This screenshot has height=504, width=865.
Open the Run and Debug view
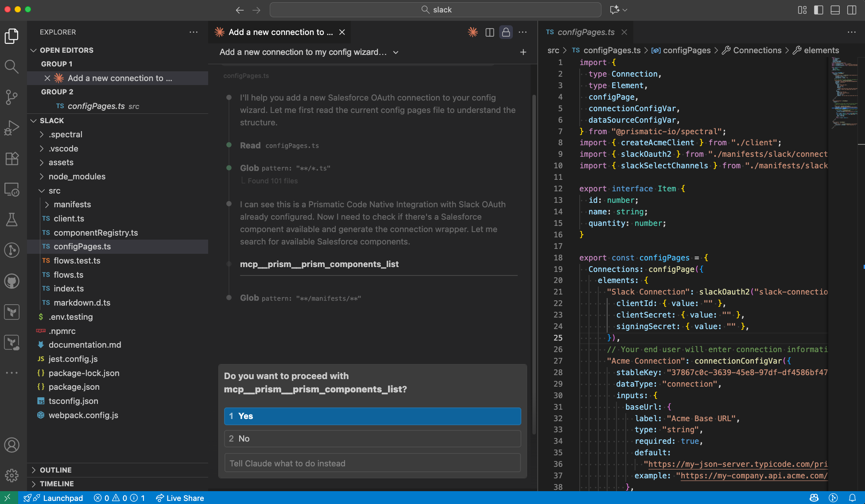(12, 128)
